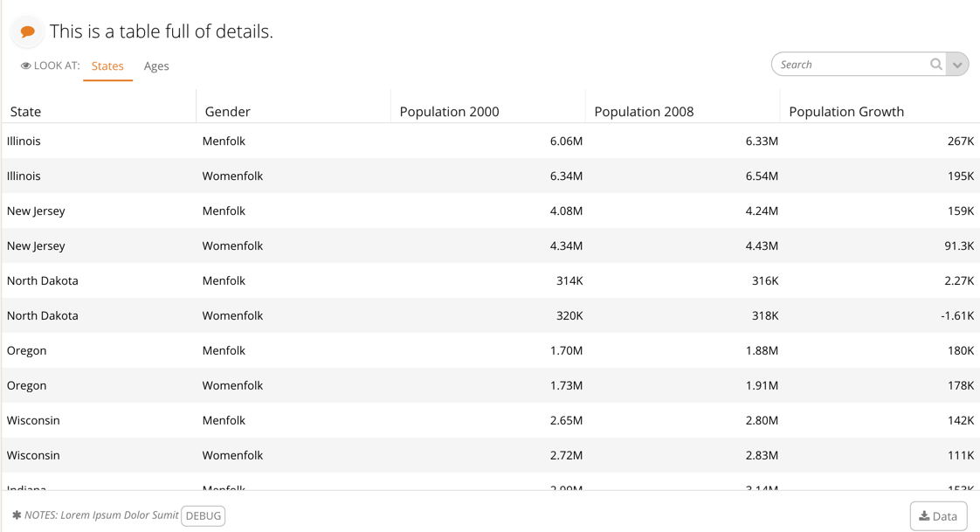Sort by Population 2000 column header

click(x=449, y=111)
